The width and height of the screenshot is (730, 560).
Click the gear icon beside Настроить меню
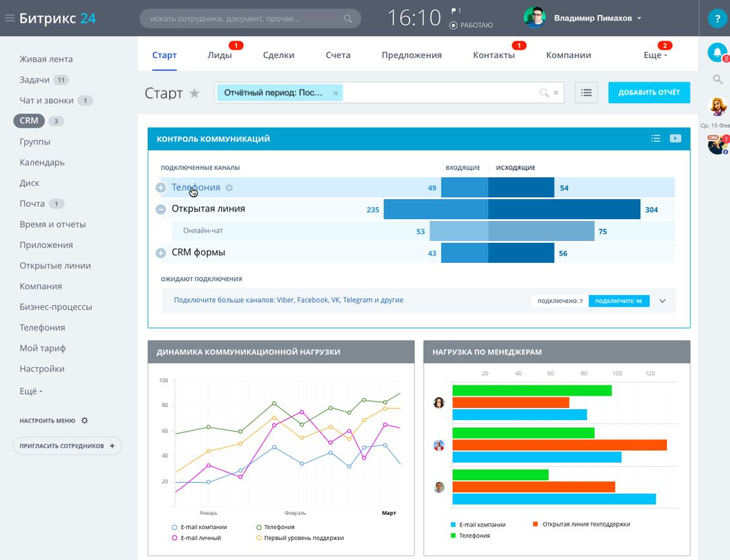84,421
